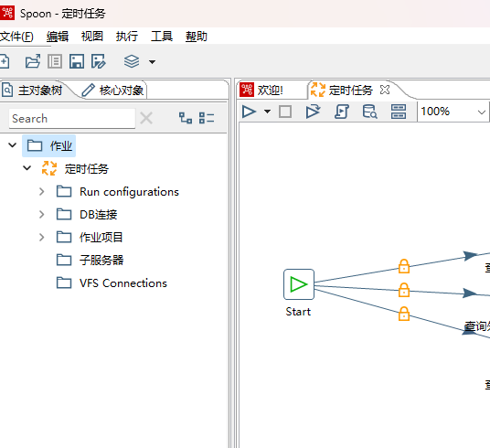The height and width of the screenshot is (448, 490).
Task: Run the job with the play icon
Action: pos(249,112)
